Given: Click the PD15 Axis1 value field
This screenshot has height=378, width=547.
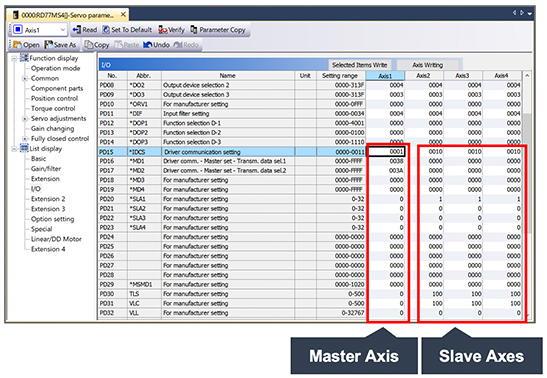Looking at the screenshot, I should [387, 152].
